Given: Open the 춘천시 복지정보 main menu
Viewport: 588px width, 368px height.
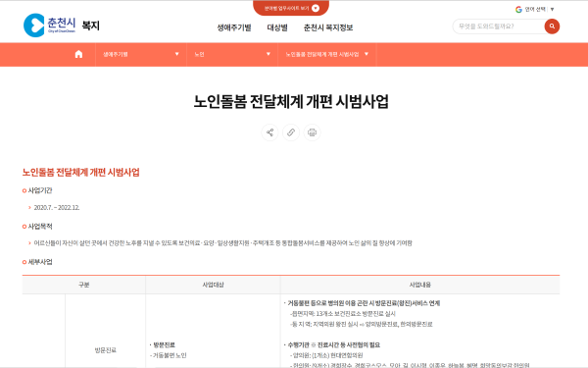Looking at the screenshot, I should pyautogui.click(x=328, y=27).
